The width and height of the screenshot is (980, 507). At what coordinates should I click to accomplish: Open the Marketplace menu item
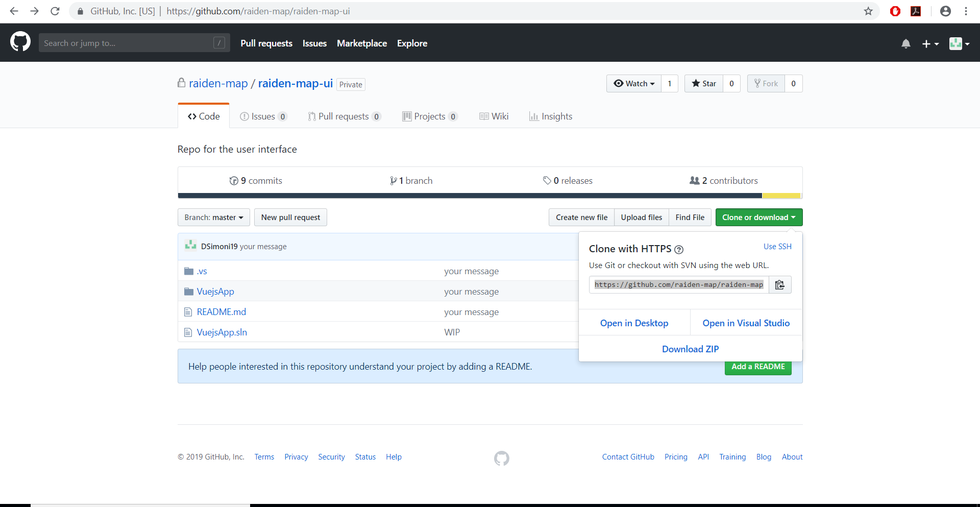(362, 43)
